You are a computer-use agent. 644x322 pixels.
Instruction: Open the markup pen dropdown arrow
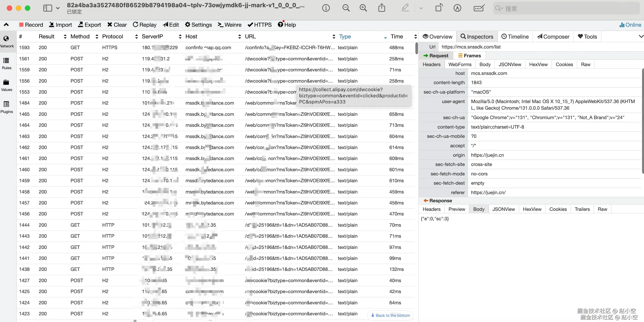pos(421,8)
